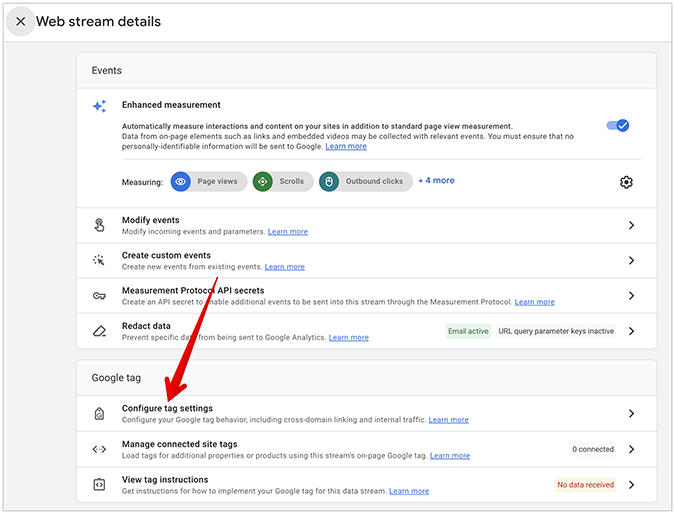675x514 pixels.
Task: Click the Modify events touch icon
Action: click(99, 225)
